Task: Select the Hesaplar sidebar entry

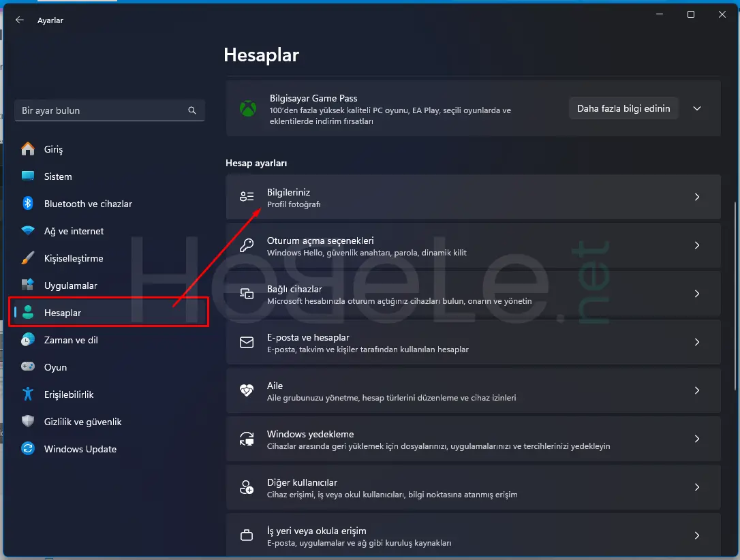Action: coord(109,312)
